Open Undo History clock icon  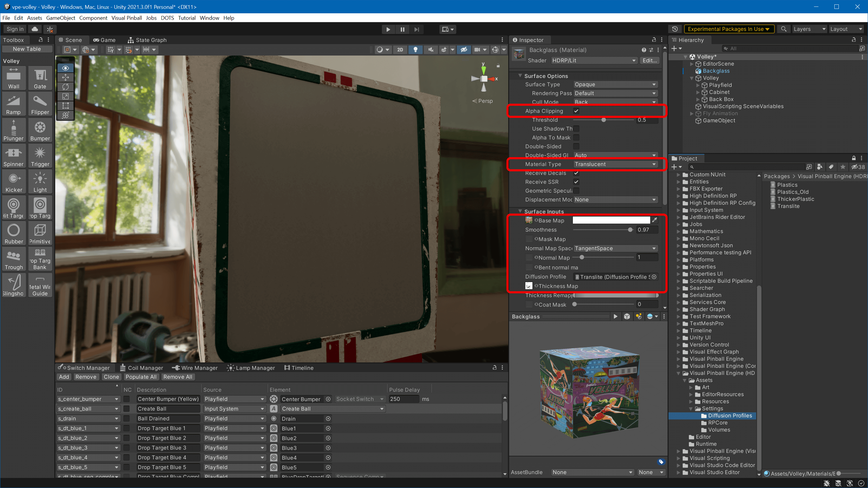point(675,29)
